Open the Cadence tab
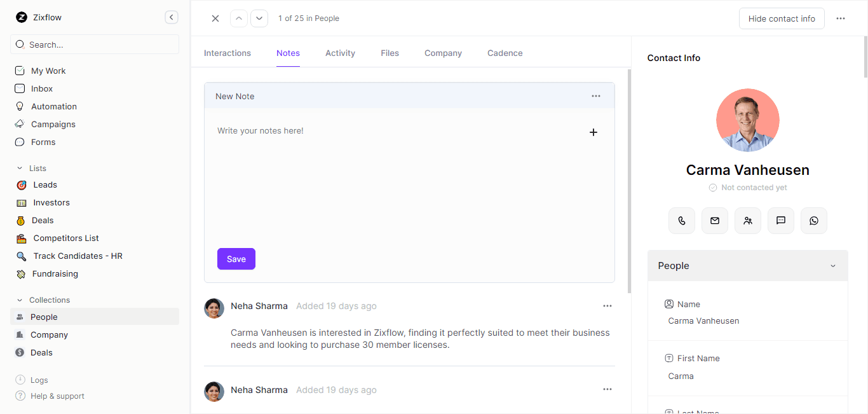Screen dimensions: 868x414 click(x=505, y=53)
